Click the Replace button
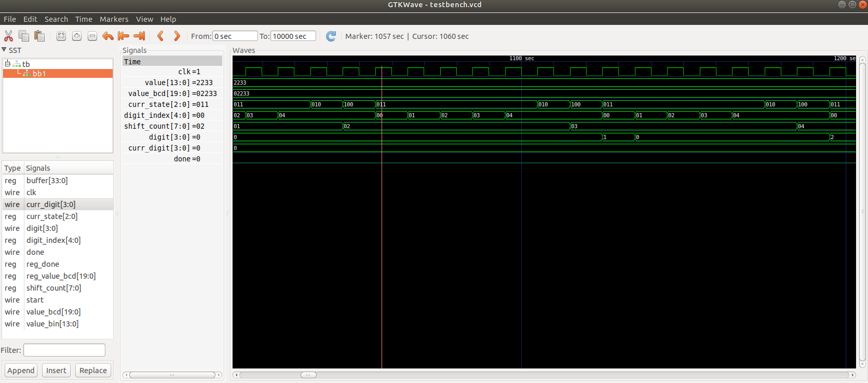The width and height of the screenshot is (868, 383). pos(93,370)
